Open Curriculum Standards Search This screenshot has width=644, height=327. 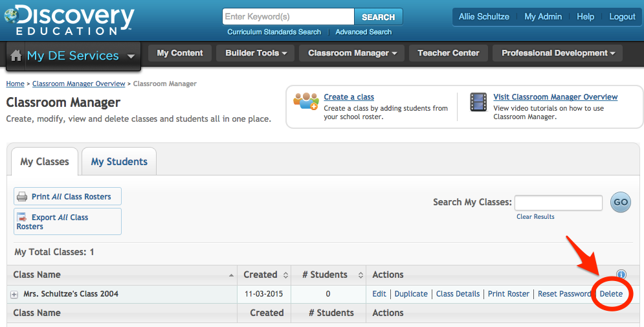pyautogui.click(x=274, y=32)
